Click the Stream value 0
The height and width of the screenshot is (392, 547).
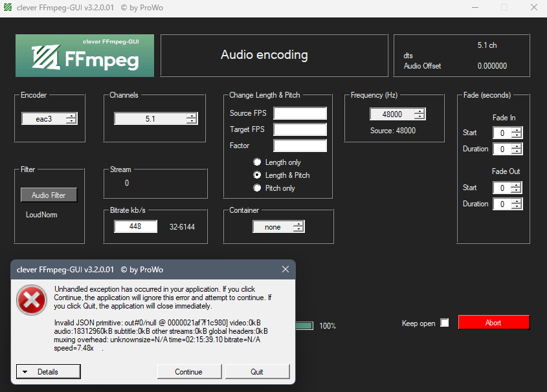127,183
